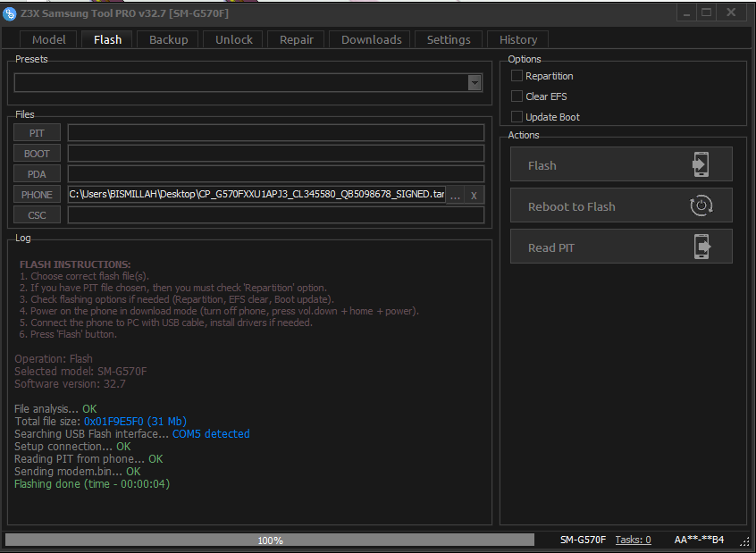Screen dimensions: 756x553
Task: Enable the Repartition option
Action: pos(517,76)
